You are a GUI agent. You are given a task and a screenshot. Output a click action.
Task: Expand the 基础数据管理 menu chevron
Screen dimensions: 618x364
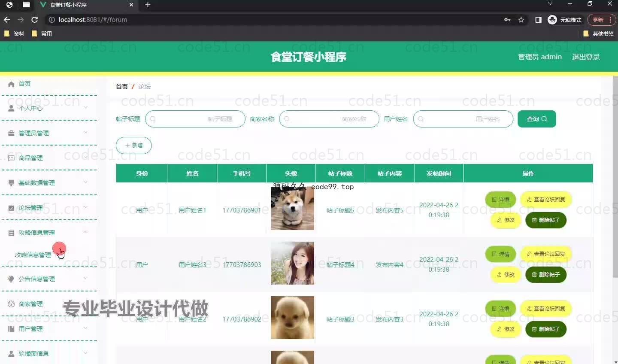click(85, 182)
